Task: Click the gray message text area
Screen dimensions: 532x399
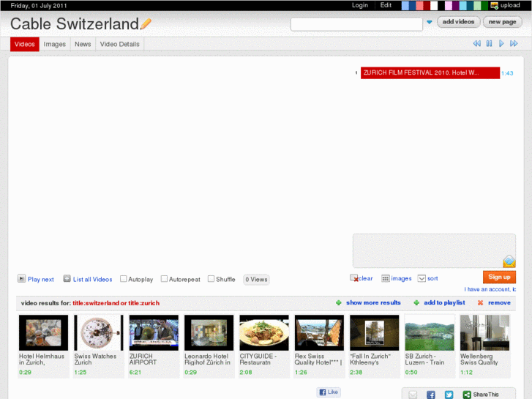Action: point(434,250)
